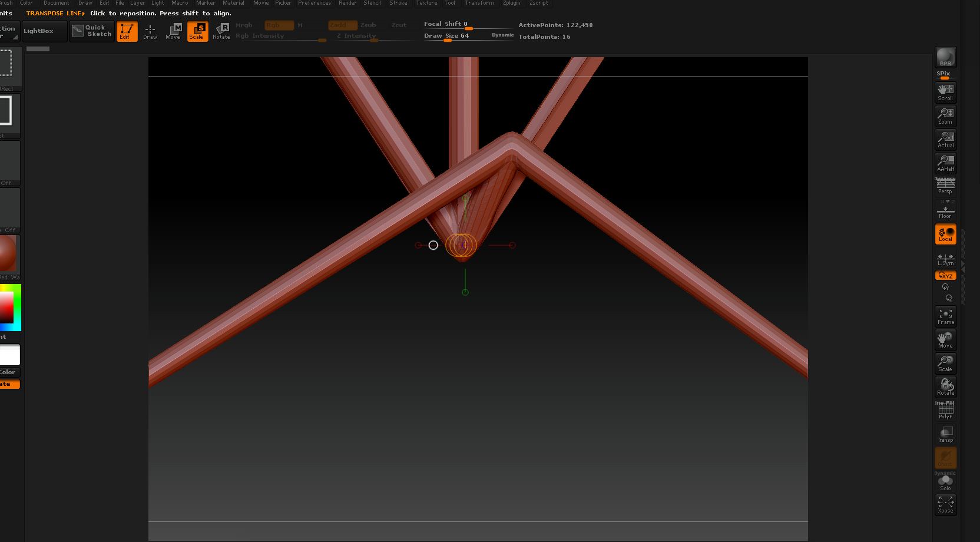This screenshot has width=980, height=542.
Task: Select the Rotate transpose tool in toolbar
Action: [221, 31]
